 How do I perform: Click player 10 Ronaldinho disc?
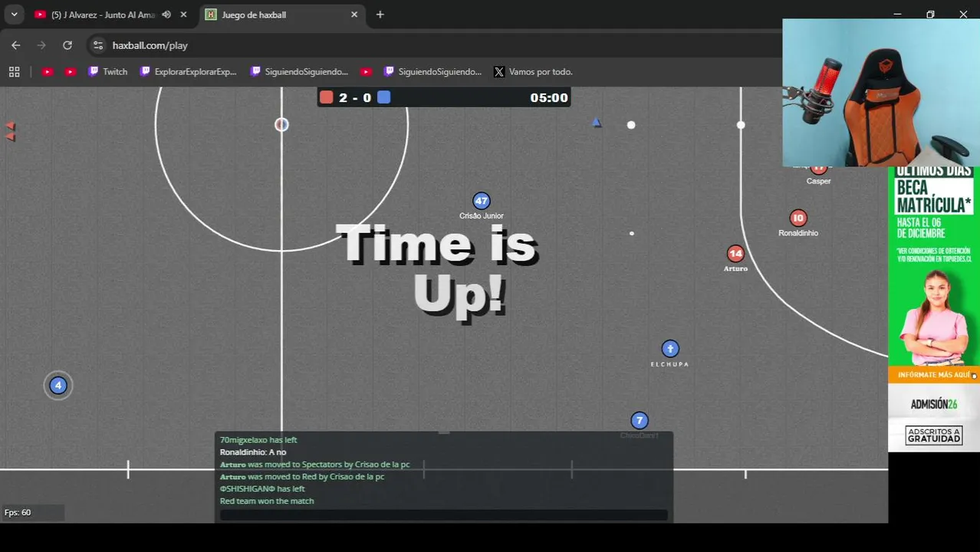click(x=798, y=219)
